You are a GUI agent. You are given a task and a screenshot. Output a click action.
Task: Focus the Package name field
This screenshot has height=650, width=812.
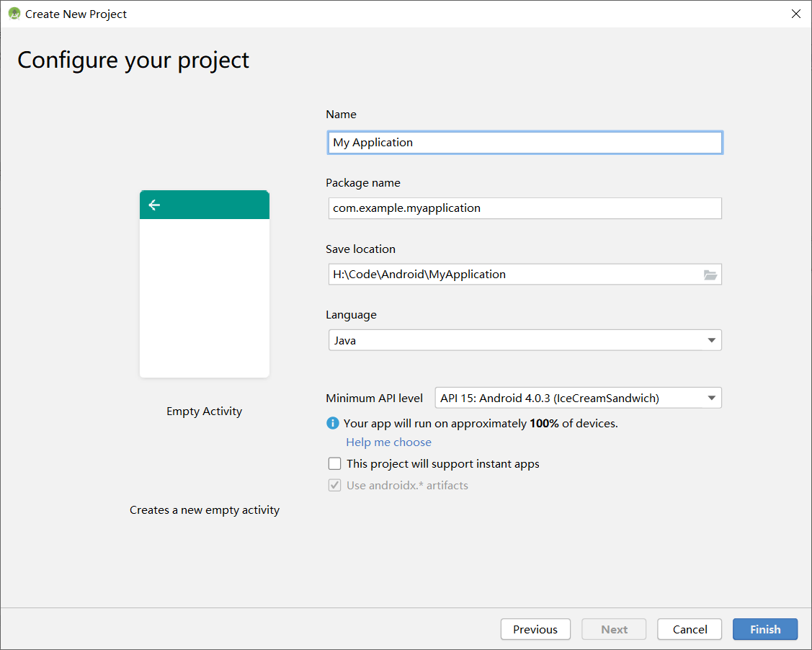(x=525, y=208)
